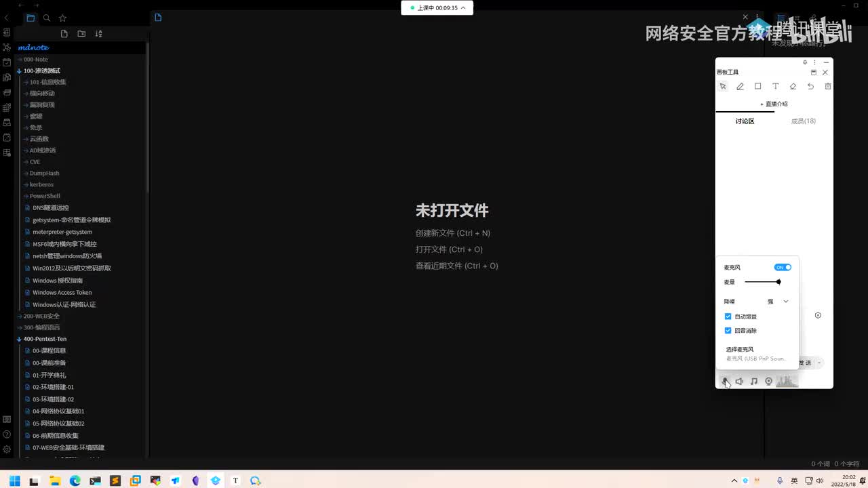Create a new file in sidebar
The width and height of the screenshot is (868, 488).
tap(64, 34)
